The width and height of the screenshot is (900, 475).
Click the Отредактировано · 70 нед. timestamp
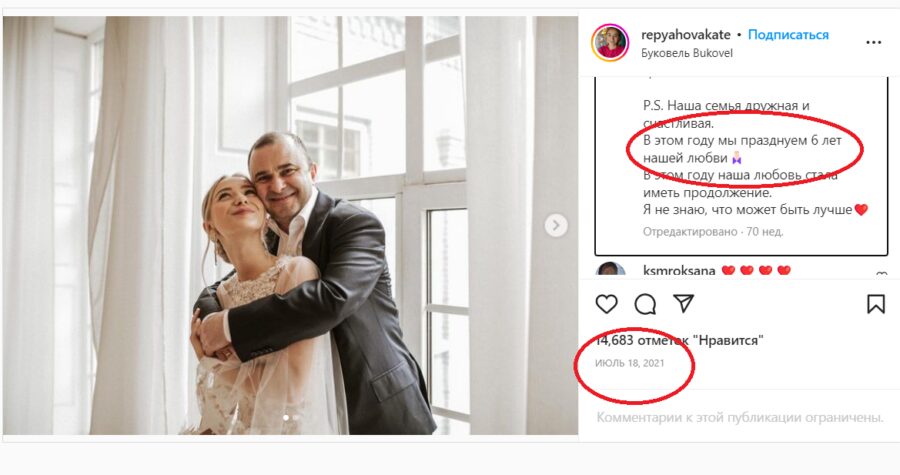(x=713, y=232)
